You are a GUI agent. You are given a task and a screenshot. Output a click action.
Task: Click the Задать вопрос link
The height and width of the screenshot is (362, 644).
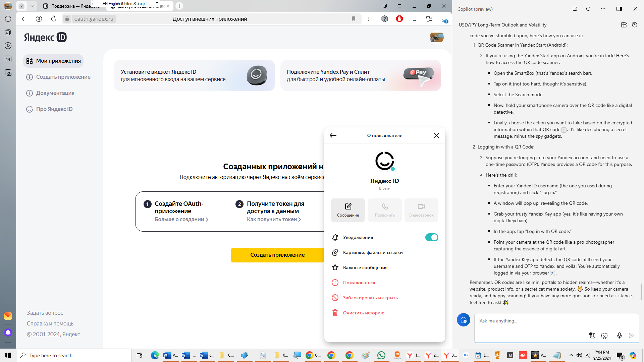[45, 313]
